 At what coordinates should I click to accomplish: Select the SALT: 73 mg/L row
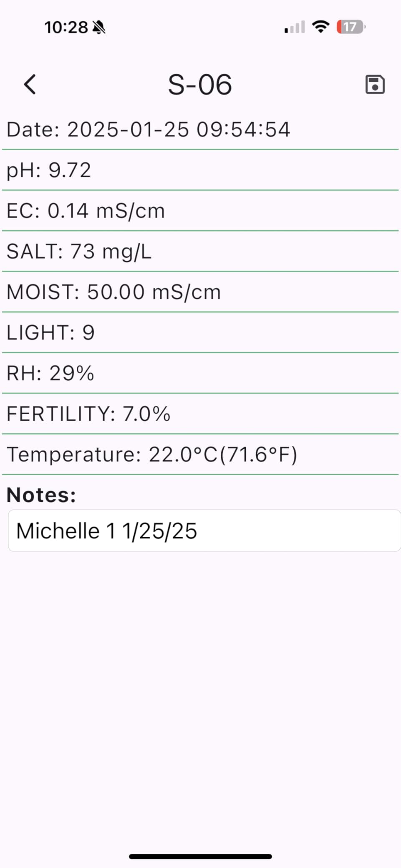200,251
